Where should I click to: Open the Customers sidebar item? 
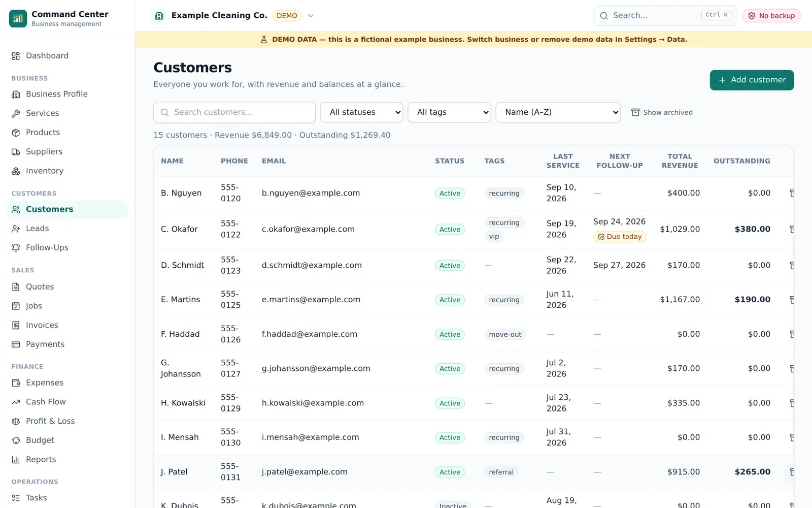(x=67, y=209)
